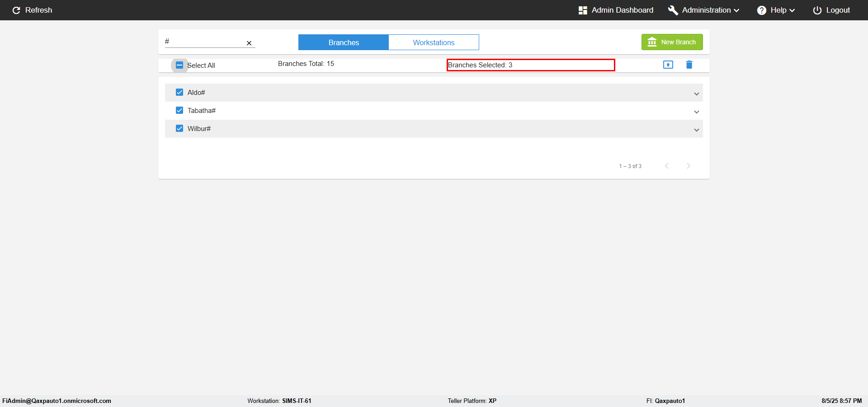
Task: Uncheck the Wilbur# branch checkbox
Action: (179, 128)
